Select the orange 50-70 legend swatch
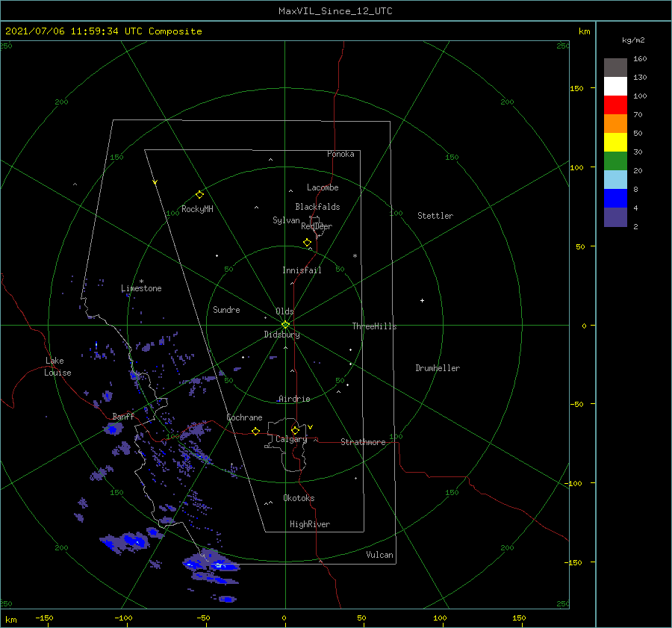Image resolution: width=672 pixels, height=628 pixels. [615, 124]
